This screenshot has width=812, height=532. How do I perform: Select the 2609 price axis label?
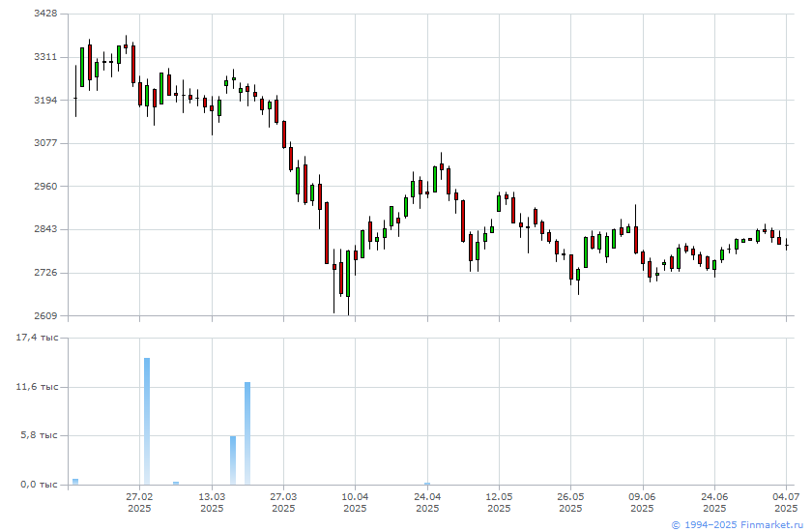pos(45,315)
